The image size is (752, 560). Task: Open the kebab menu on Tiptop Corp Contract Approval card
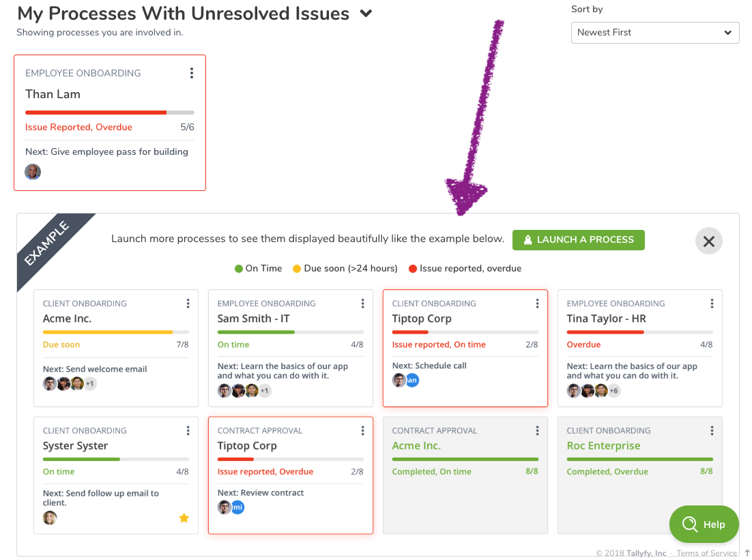point(362,430)
